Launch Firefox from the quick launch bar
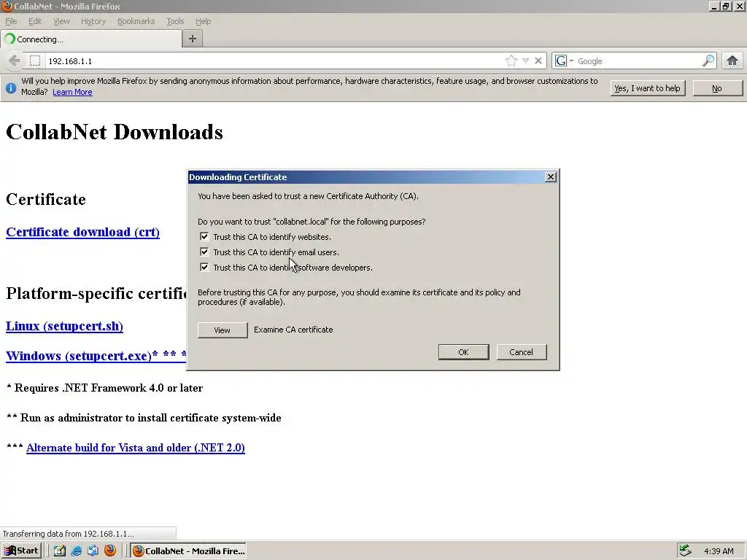Image resolution: width=747 pixels, height=560 pixels. (110, 551)
